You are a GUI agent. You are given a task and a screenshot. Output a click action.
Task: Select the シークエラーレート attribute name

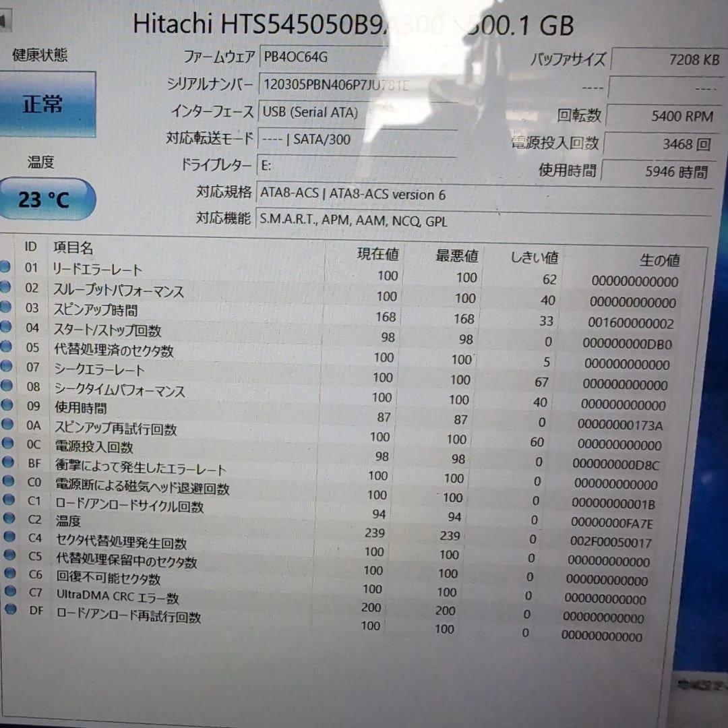[x=100, y=369]
